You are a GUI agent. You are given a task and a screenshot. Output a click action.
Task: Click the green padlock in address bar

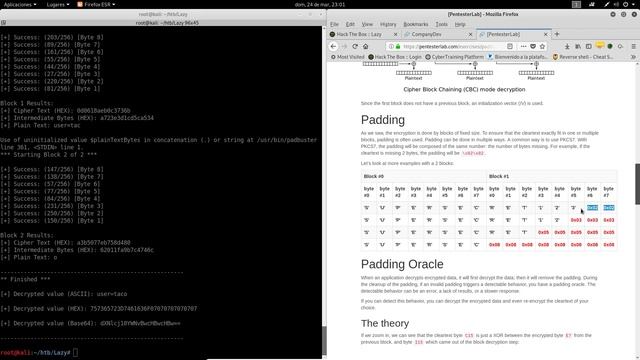coord(398,46)
